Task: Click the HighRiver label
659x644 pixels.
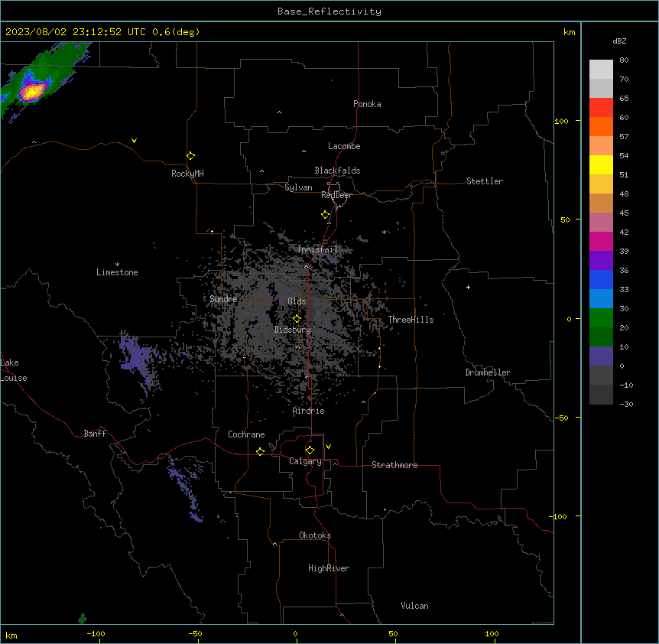Action: pyautogui.click(x=329, y=568)
